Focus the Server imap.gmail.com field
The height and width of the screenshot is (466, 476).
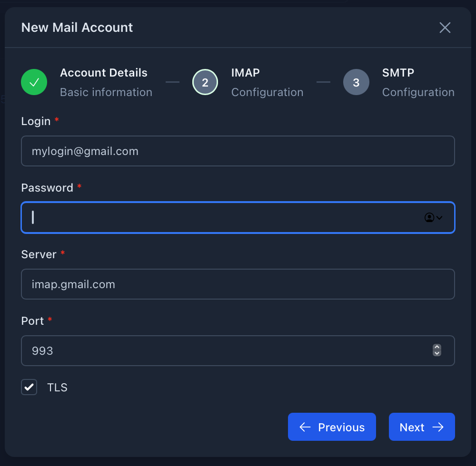(x=238, y=284)
